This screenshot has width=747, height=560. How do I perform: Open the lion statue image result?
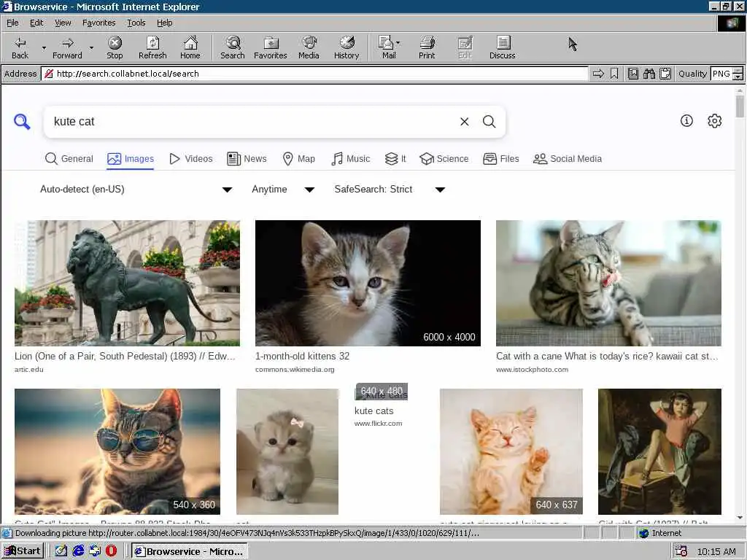127,283
